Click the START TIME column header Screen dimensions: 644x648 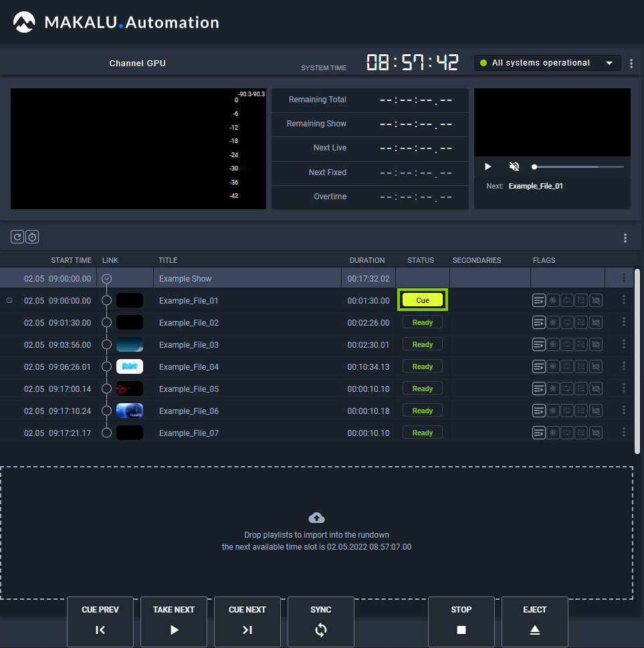[71, 260]
